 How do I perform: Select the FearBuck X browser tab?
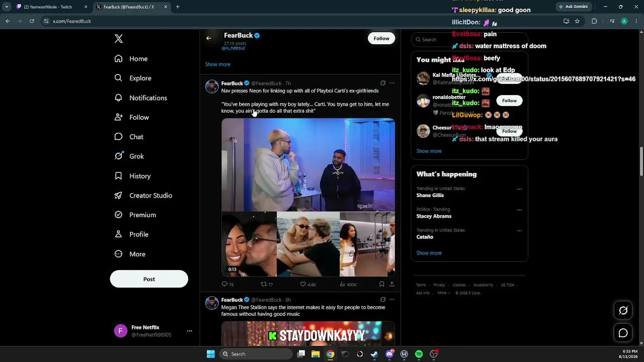coord(132,7)
